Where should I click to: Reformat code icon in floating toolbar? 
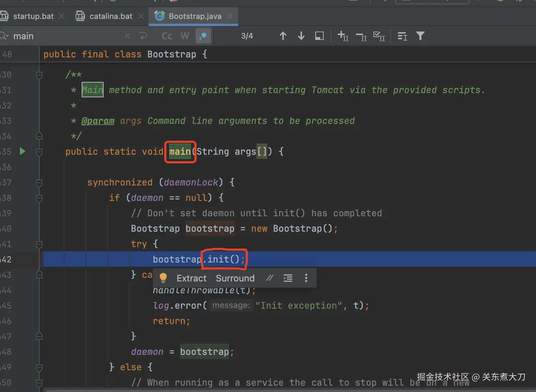(x=288, y=278)
